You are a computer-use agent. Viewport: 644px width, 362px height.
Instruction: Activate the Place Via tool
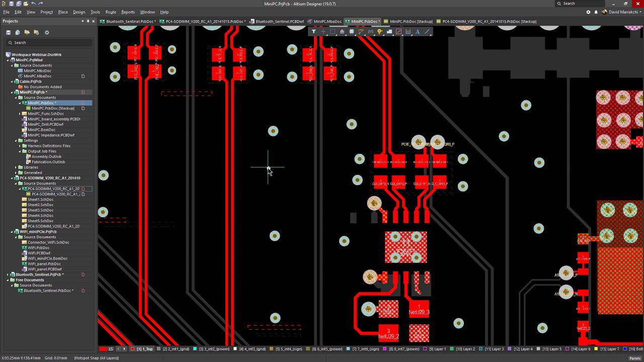click(379, 32)
